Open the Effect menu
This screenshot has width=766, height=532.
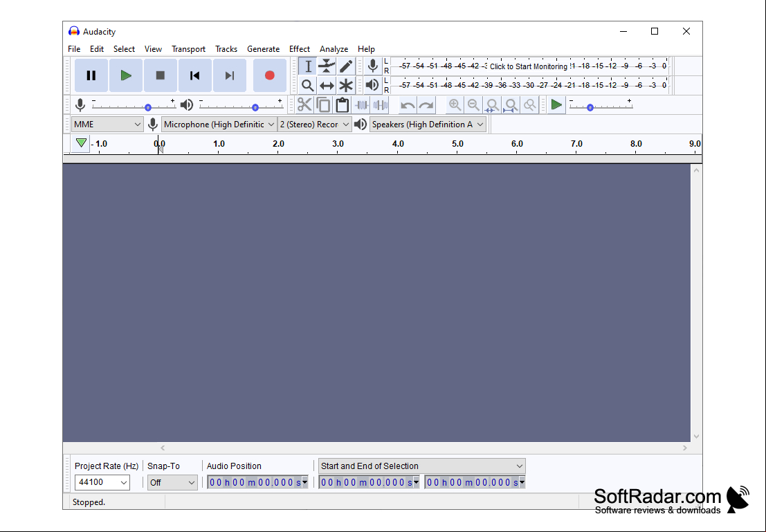pyautogui.click(x=300, y=49)
